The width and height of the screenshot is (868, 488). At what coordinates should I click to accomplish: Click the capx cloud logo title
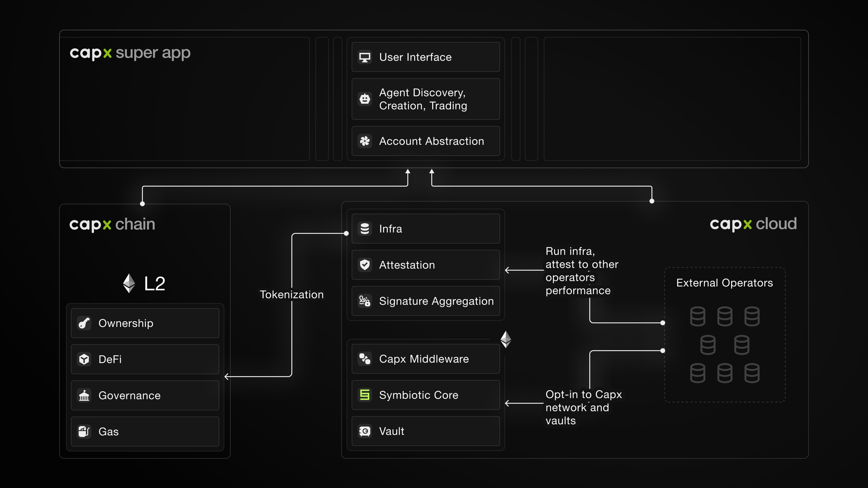coord(753,224)
